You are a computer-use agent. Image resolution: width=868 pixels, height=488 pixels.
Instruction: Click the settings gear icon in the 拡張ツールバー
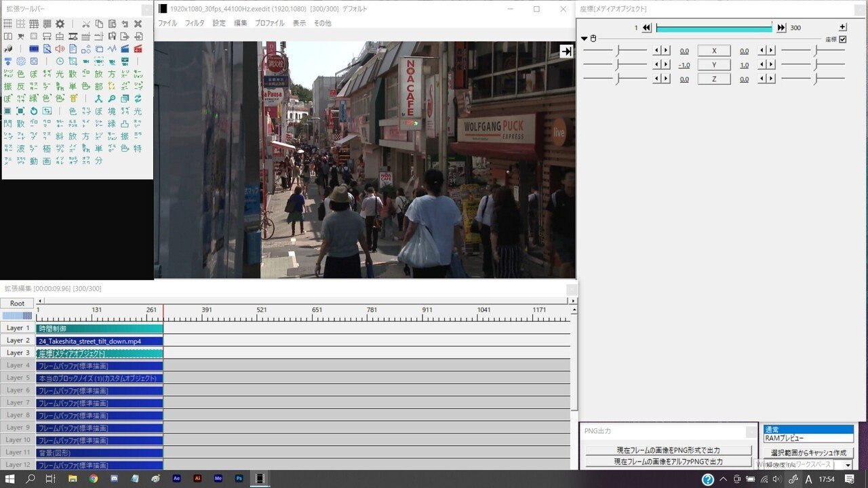click(60, 24)
